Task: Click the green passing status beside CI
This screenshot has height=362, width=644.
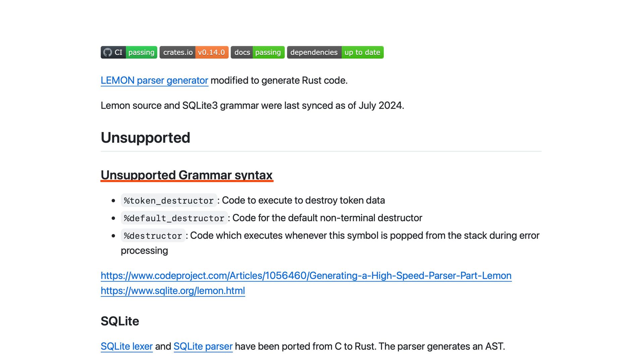Action: (141, 52)
